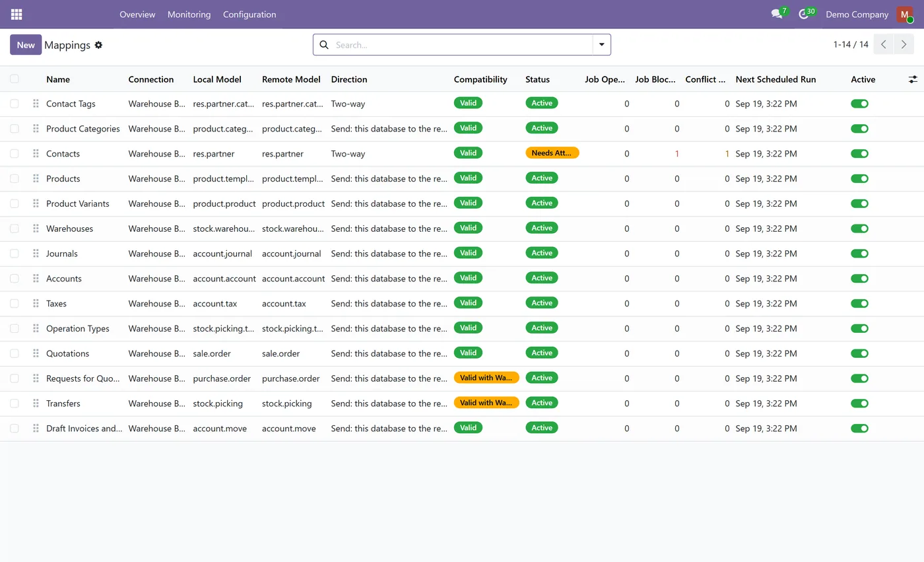This screenshot has height=562, width=924.
Task: Toggle Active switch for Journals
Action: click(859, 254)
